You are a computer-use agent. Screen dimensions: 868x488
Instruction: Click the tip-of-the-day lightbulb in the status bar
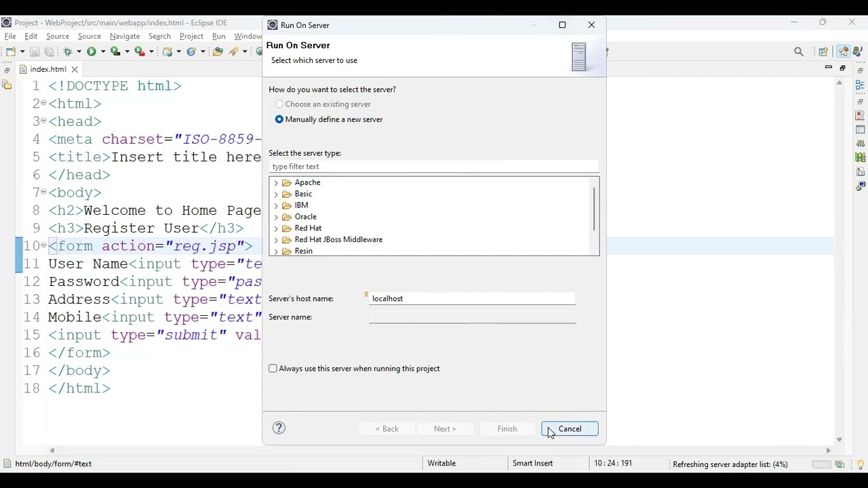(x=861, y=464)
